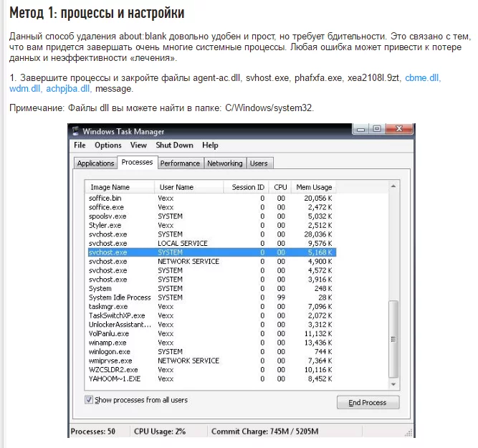Select the soffice.bin process row
The width and height of the screenshot is (478, 448).
(211, 199)
